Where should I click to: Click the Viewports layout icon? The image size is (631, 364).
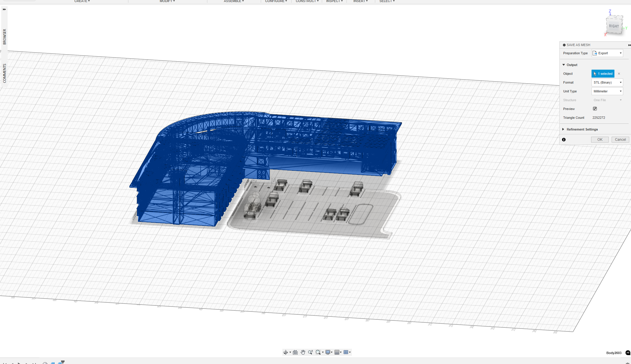(x=346, y=352)
